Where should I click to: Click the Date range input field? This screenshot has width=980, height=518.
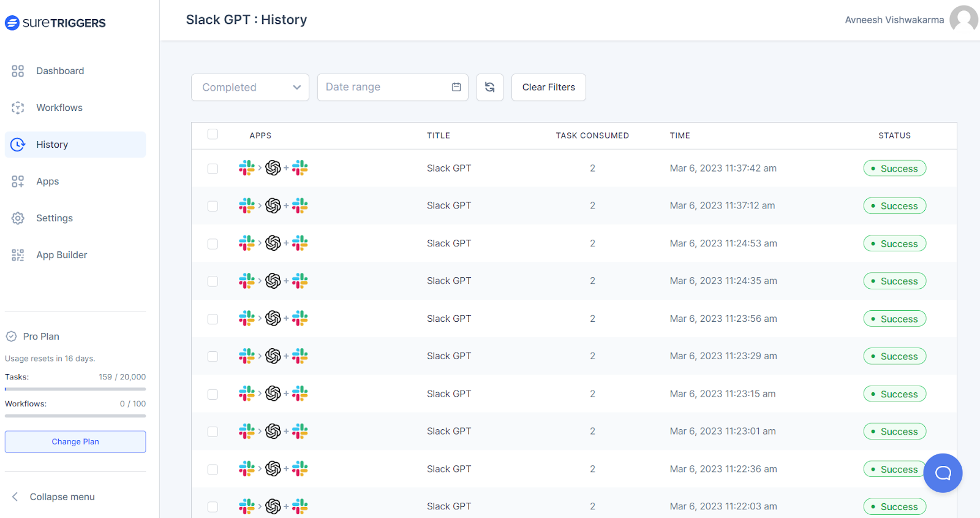tap(393, 87)
